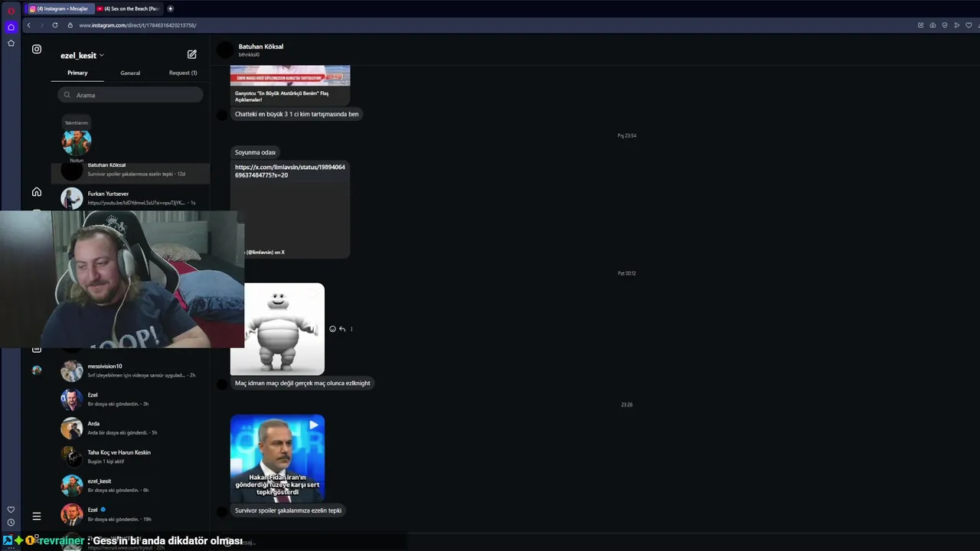The image size is (980, 551).
Task: Open the Opera main menu logo
Action: coord(11,11)
